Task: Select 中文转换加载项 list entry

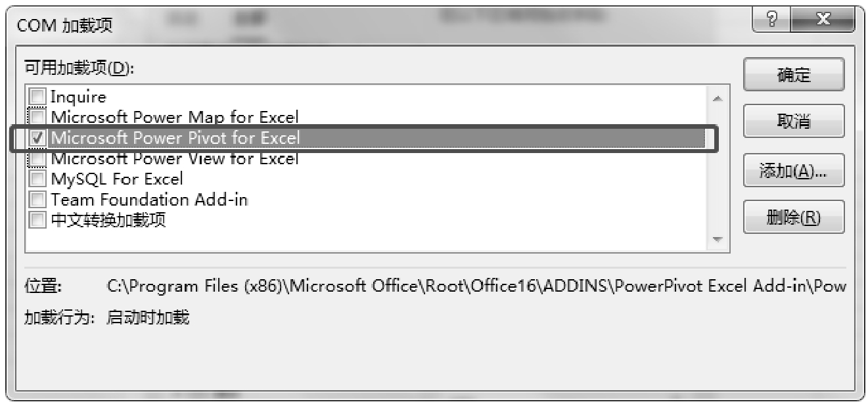Action: [x=108, y=219]
